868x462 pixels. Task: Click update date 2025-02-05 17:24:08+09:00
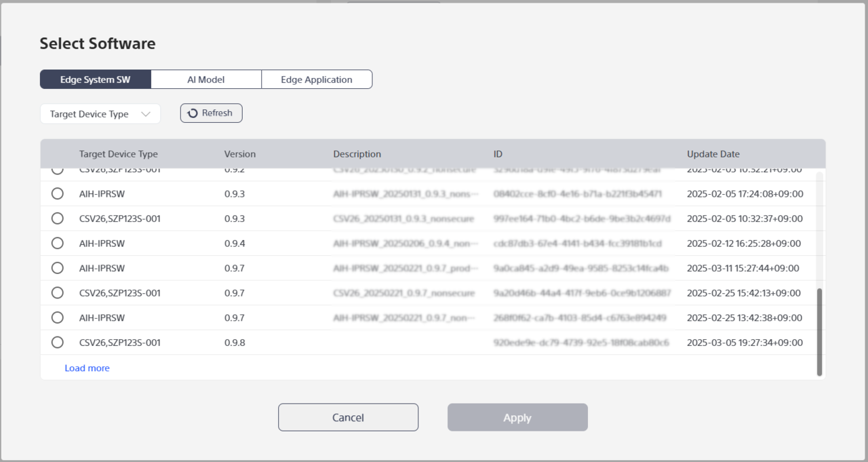pos(745,194)
